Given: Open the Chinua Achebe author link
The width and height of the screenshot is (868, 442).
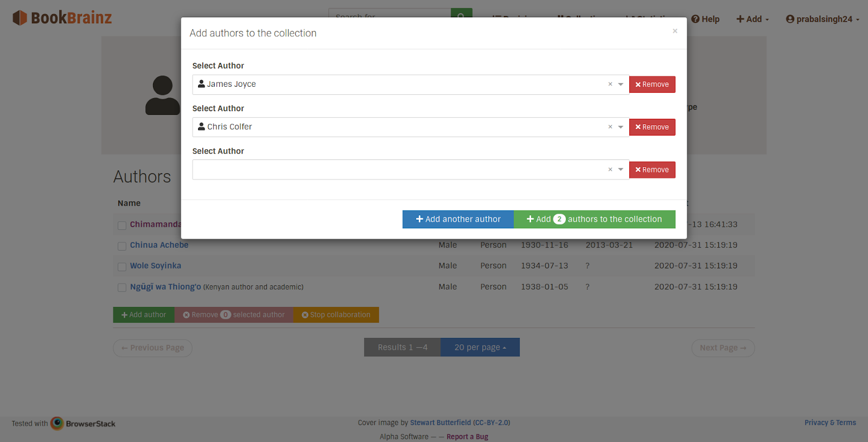Looking at the screenshot, I should point(159,245).
